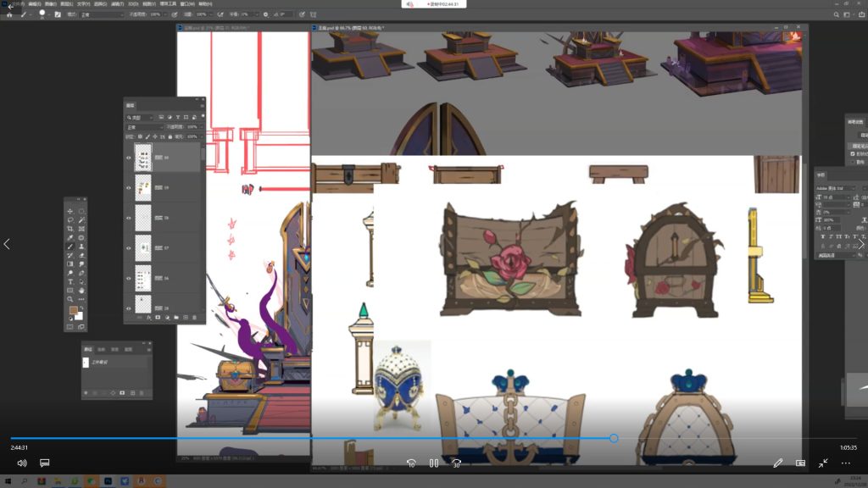Select the Type tool in toolbox
The width and height of the screenshot is (868, 488).
(x=70, y=281)
